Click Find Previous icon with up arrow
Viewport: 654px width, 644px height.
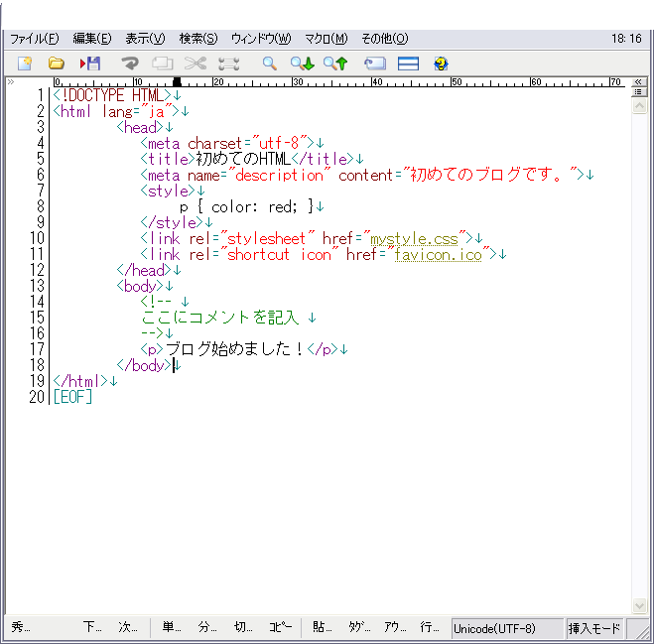pos(335,64)
